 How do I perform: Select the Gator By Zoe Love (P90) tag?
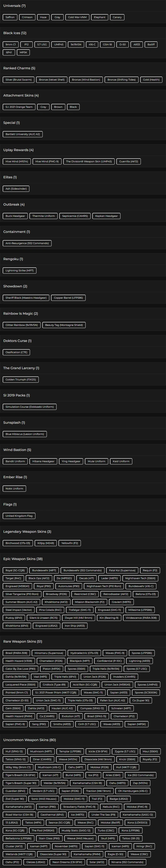pyautogui.click(x=21, y=669)
